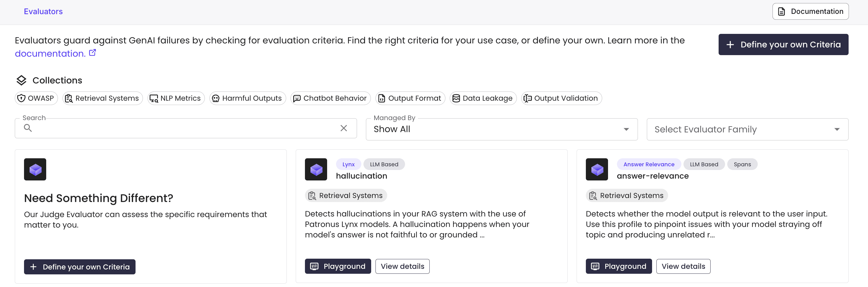This screenshot has height=287, width=868.
Task: Click the cube icon on Need Something Different card
Action: pos(35,169)
